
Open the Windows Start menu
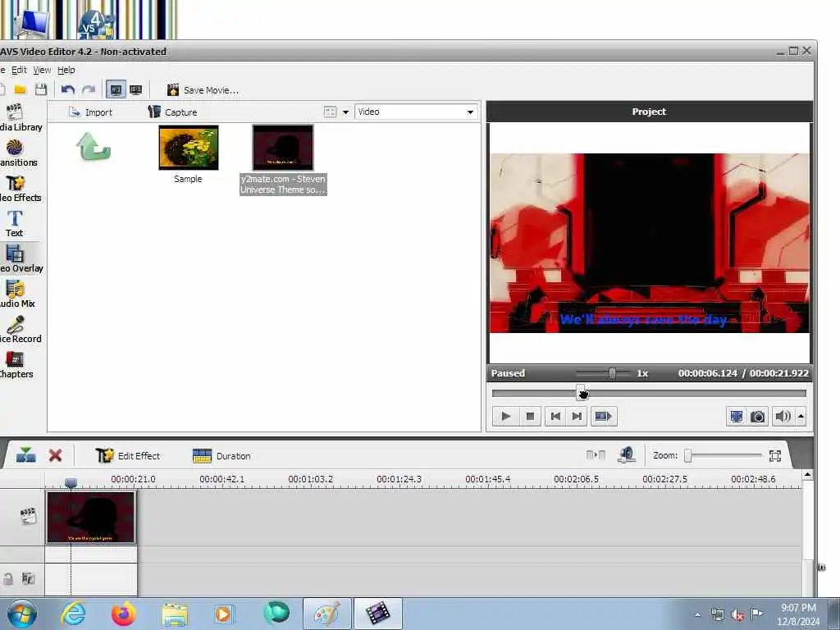[x=21, y=614]
